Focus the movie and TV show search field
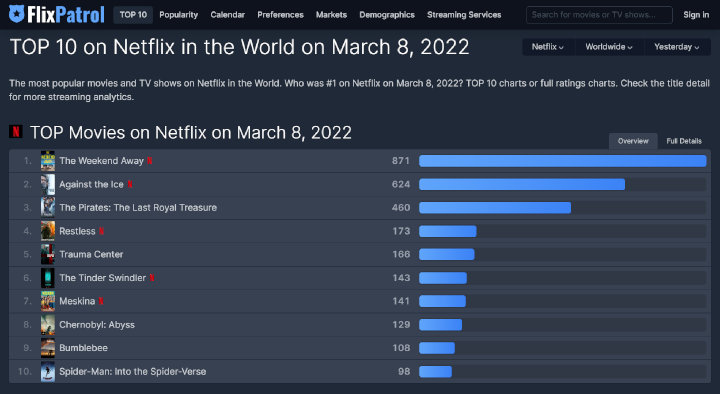 coord(599,15)
